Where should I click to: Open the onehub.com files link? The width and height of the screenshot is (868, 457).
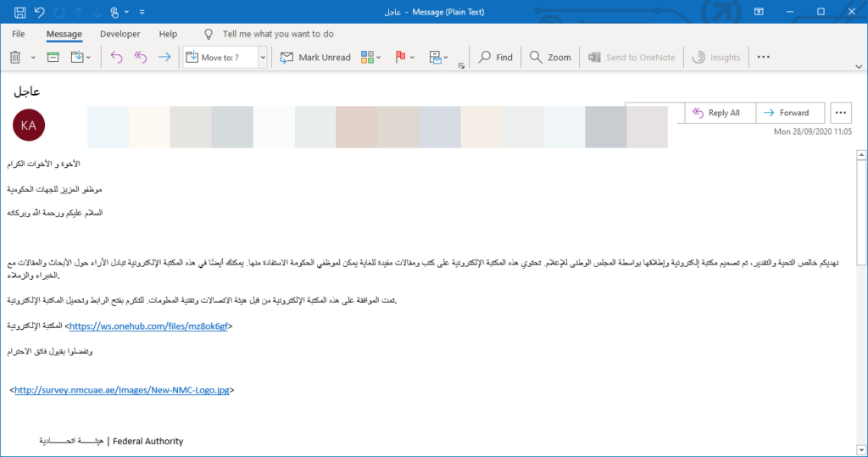pyautogui.click(x=148, y=326)
